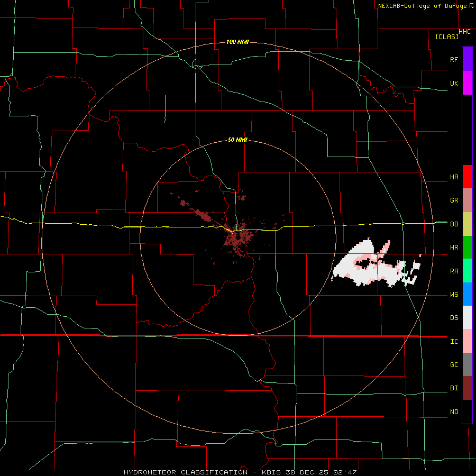Click the BI legend label

(x=454, y=388)
